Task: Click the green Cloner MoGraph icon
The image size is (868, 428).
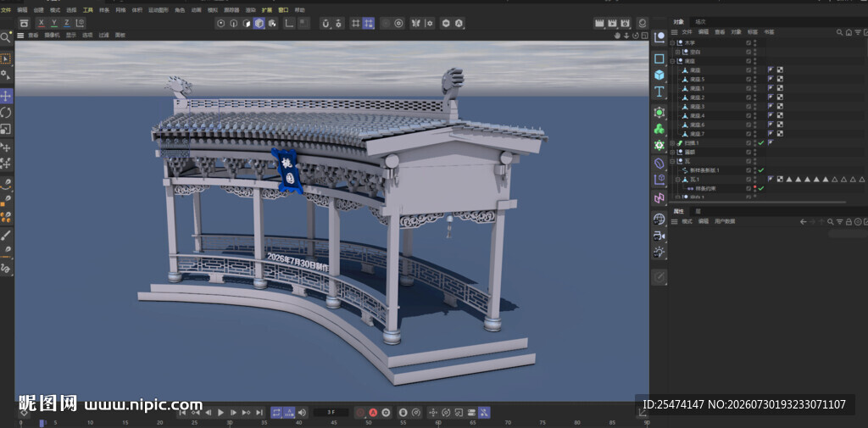Action: click(659, 129)
